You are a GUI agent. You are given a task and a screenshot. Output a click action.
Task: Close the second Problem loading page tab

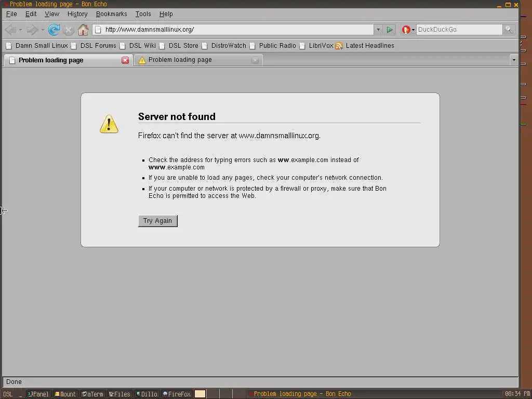click(x=255, y=60)
